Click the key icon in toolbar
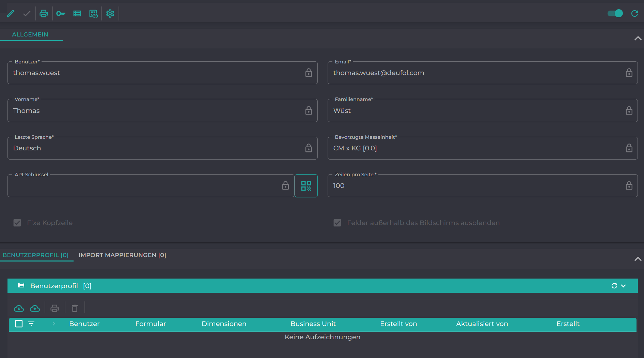The height and width of the screenshot is (358, 644). point(61,13)
